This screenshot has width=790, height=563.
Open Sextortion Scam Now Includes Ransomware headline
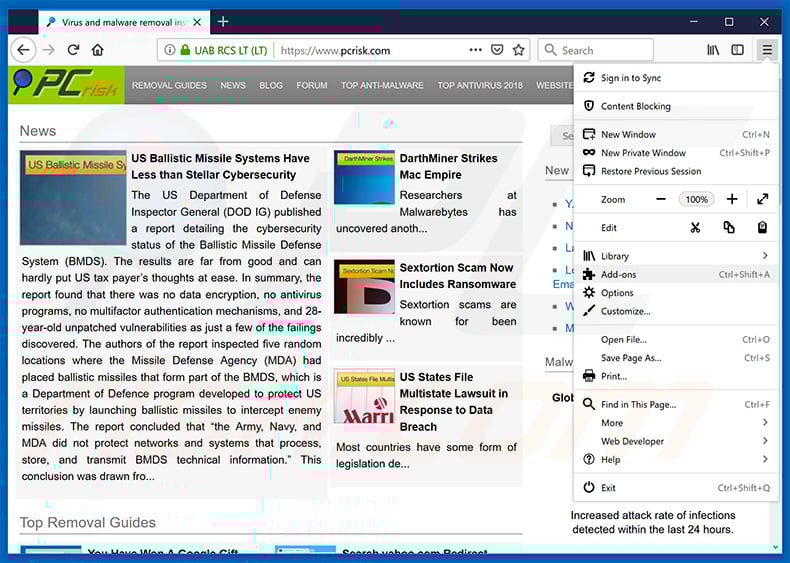pos(457,276)
